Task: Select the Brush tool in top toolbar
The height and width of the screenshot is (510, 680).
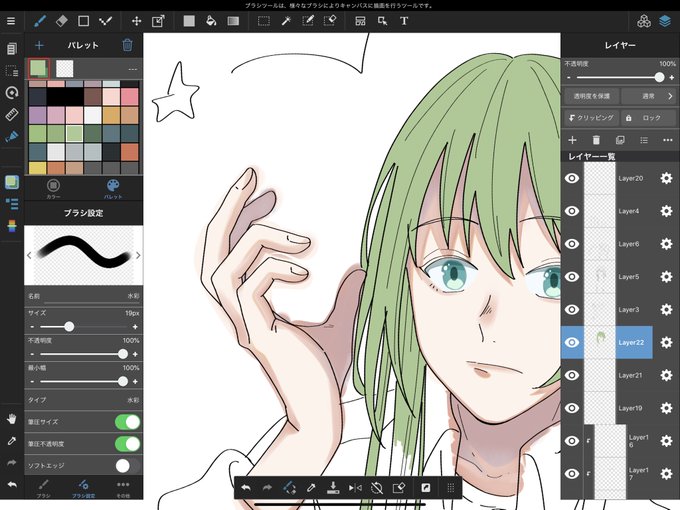Action: (40, 21)
